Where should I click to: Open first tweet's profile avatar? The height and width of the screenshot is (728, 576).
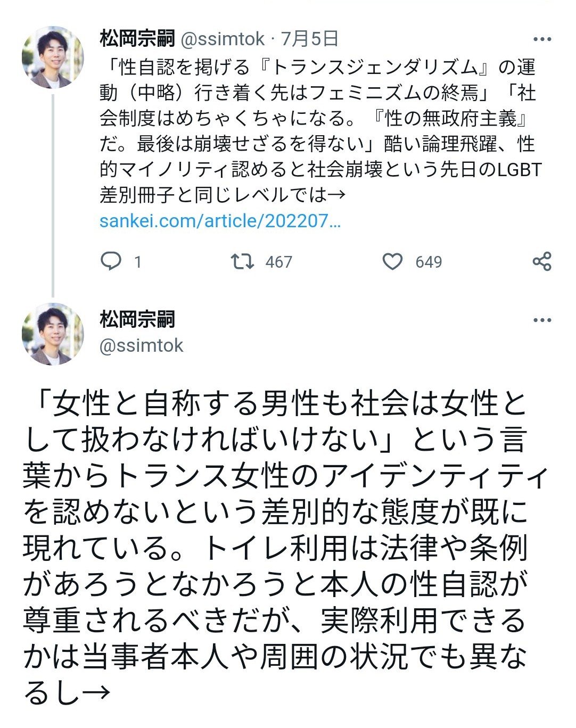(x=53, y=57)
